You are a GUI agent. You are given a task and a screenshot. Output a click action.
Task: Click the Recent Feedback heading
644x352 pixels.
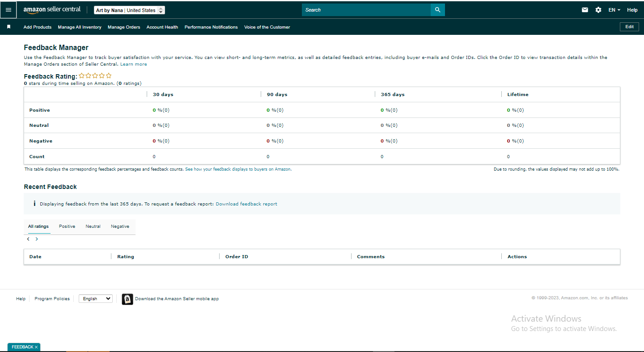click(51, 187)
